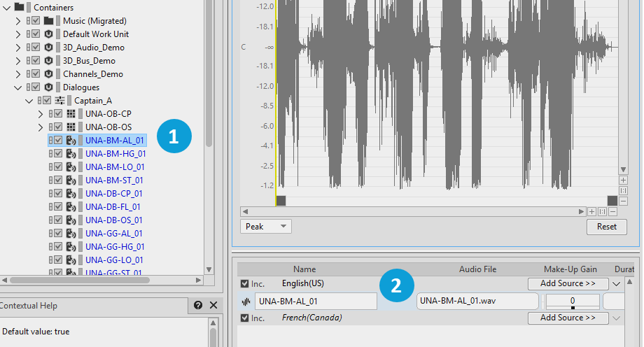Toggle the checkbox for UNA-BM-HG_01

(59, 153)
